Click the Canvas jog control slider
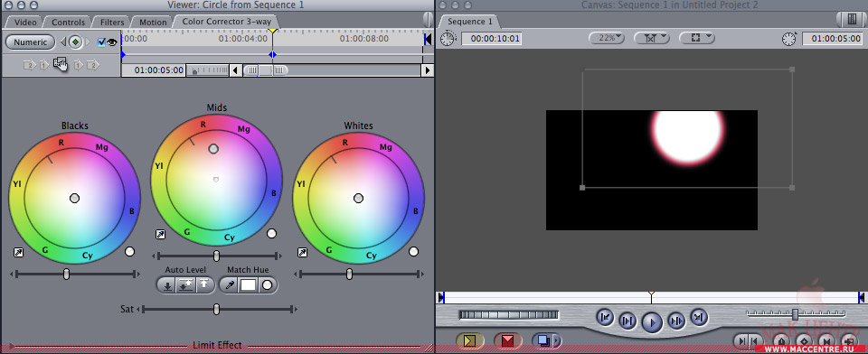This screenshot has height=354, width=868. (x=509, y=315)
